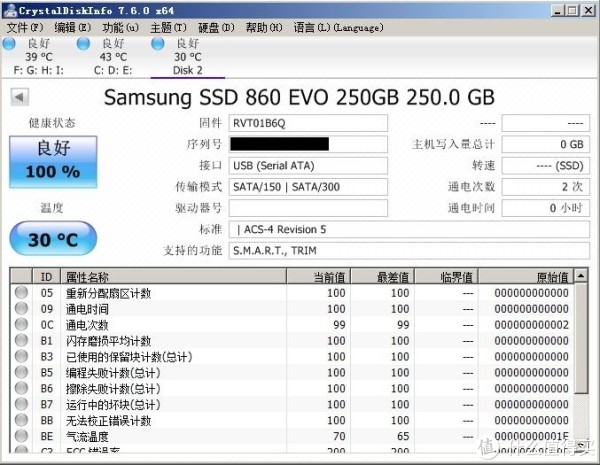This screenshot has height=465, width=600.
Task: Click status orb for attribute BB row
Action: [x=21, y=420]
